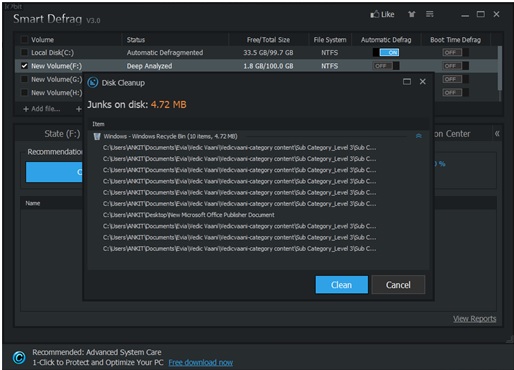The image size is (514, 370).
Task: Enable Boot Time Defrag for New Volume(G:)
Action: pos(455,79)
